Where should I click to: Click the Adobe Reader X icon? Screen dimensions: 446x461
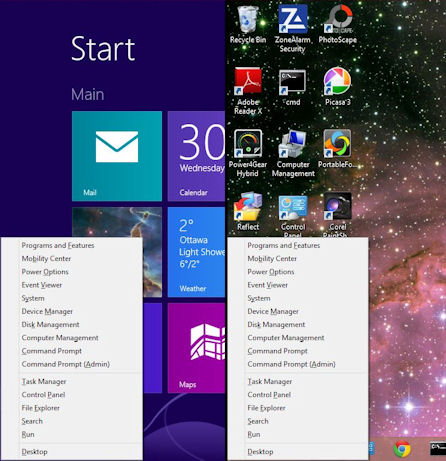[248, 91]
